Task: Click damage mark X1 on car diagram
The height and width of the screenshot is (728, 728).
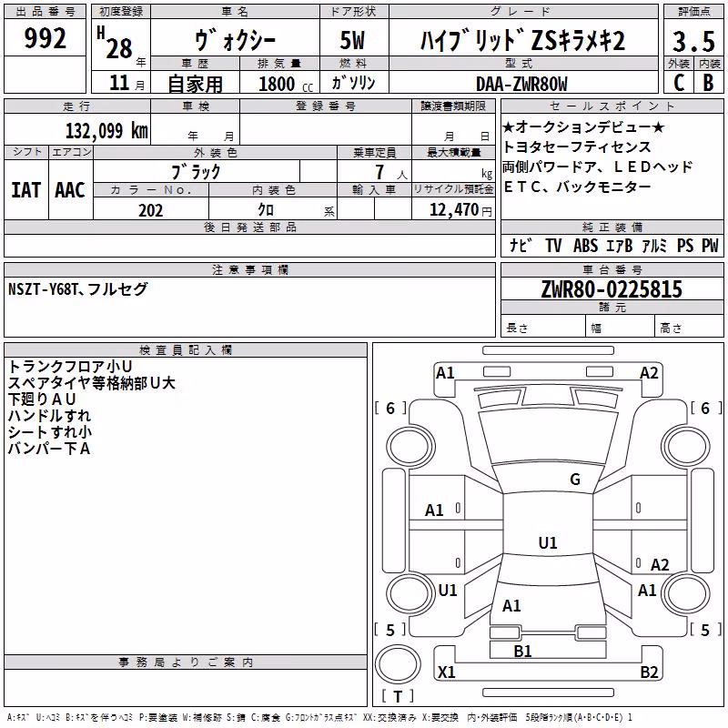Action: (446, 672)
